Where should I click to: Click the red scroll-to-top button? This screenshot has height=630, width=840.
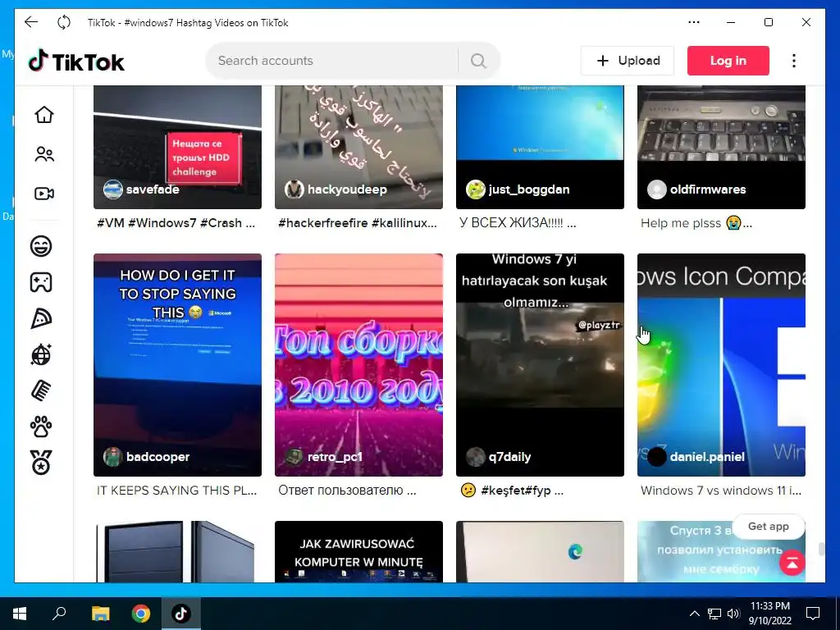coord(792,562)
